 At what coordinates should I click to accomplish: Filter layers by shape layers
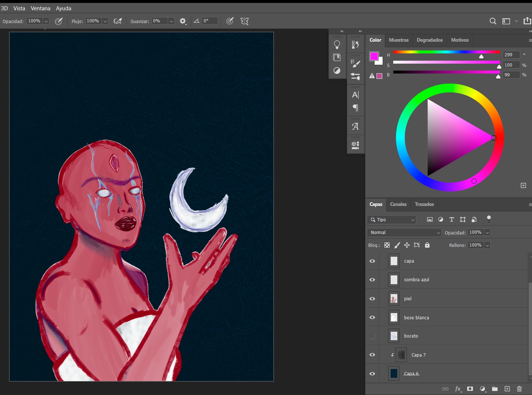click(x=463, y=219)
